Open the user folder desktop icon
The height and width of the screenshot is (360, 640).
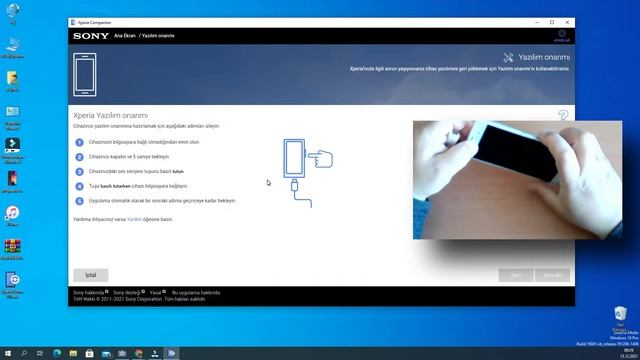[x=13, y=81]
